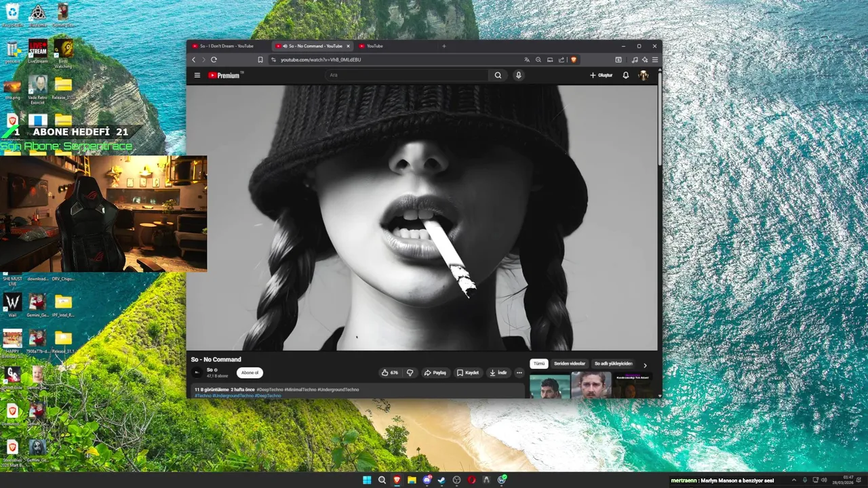Click the İndir download button
The height and width of the screenshot is (488, 868).
pos(498,373)
